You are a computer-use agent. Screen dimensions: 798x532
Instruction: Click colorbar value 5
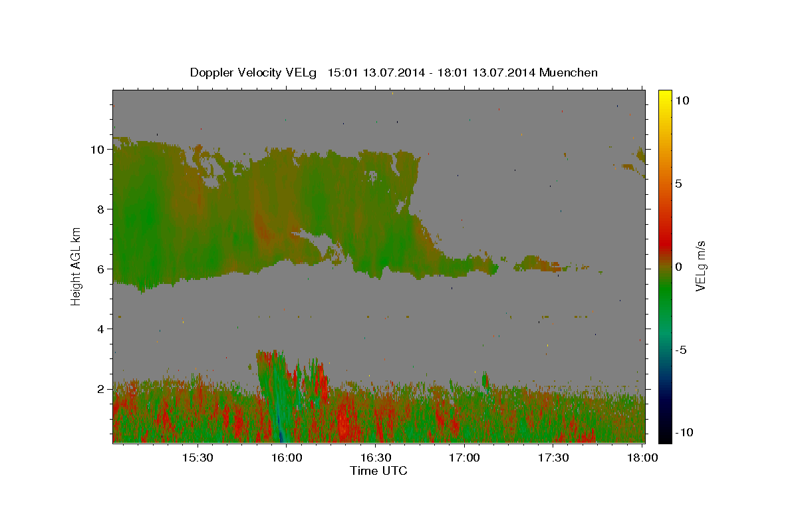678,184
